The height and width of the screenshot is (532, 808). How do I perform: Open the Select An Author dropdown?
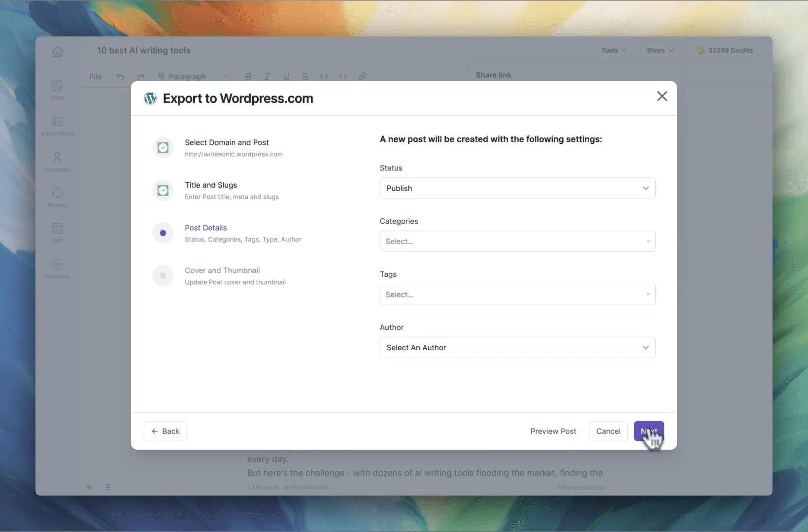point(517,348)
